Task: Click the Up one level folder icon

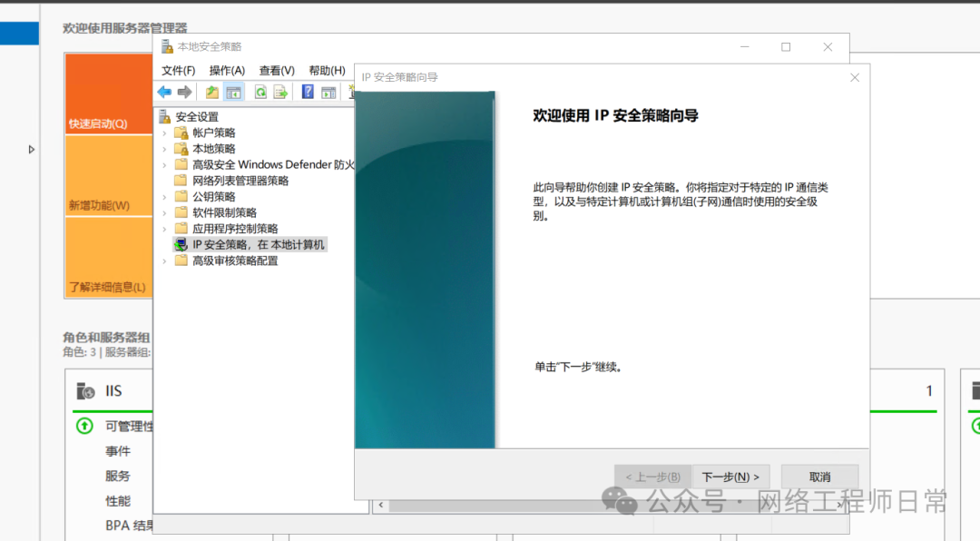Action: tap(212, 92)
